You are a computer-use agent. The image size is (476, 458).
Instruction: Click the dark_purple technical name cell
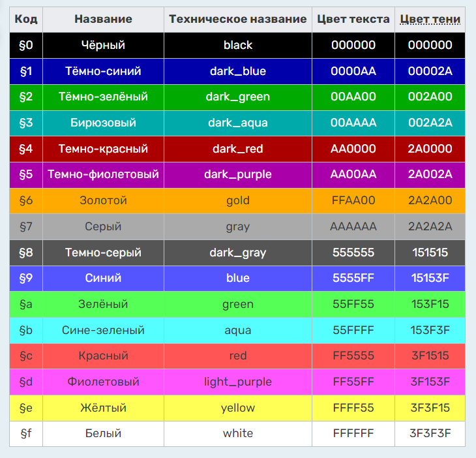[x=238, y=175]
